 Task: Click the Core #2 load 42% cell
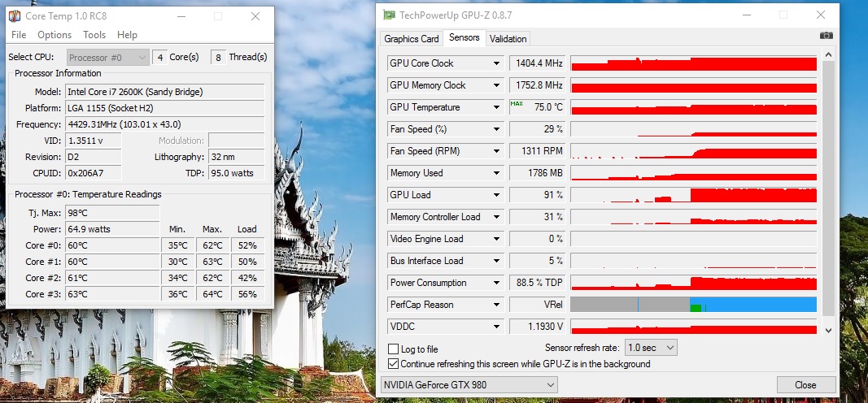pyautogui.click(x=247, y=278)
